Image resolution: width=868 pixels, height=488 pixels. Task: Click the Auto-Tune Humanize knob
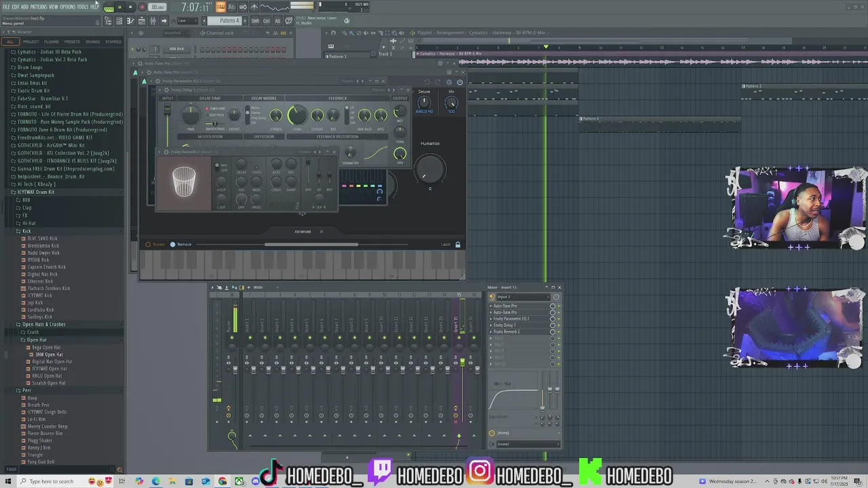coord(430,168)
